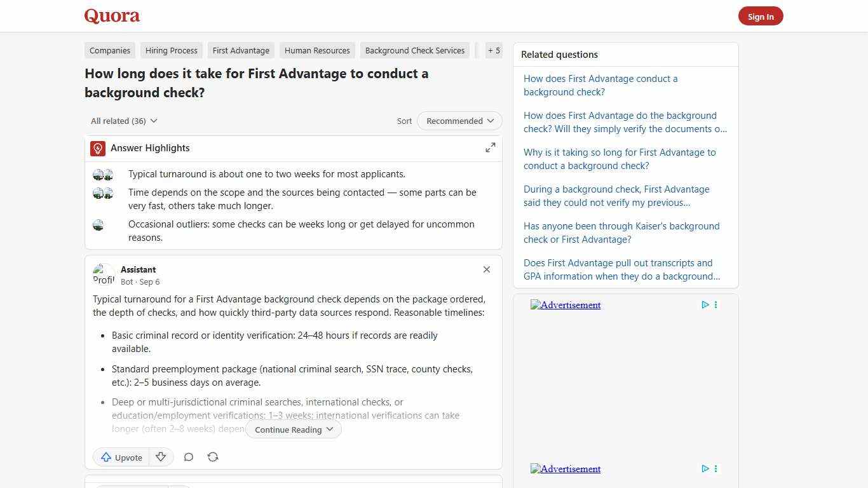Image resolution: width=868 pixels, height=488 pixels.
Task: Open the related question about Kaiser's background check
Action: [x=621, y=233]
